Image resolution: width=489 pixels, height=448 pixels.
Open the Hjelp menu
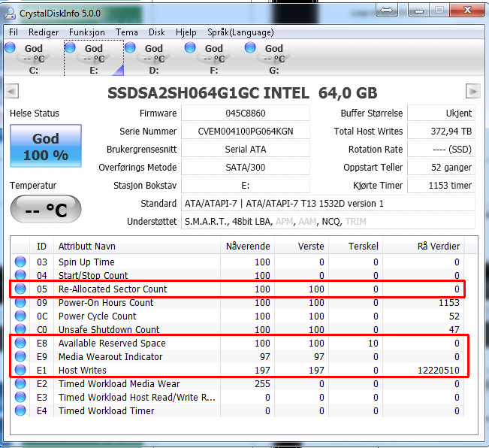(x=186, y=32)
